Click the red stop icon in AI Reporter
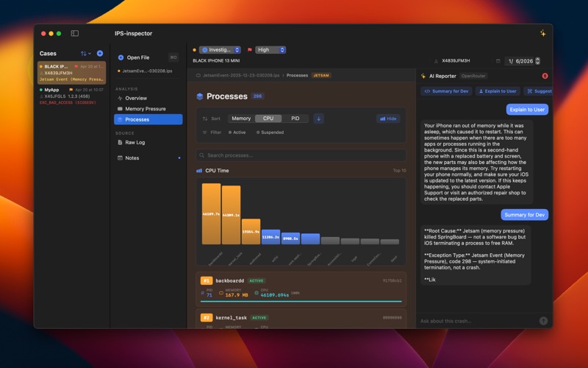The image size is (588, 368). pos(545,76)
